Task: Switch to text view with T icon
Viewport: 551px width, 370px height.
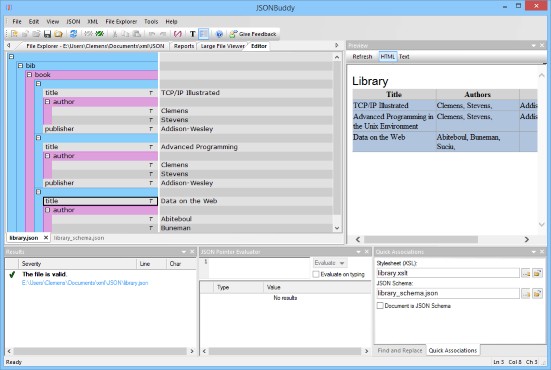Action: pyautogui.click(x=193, y=34)
